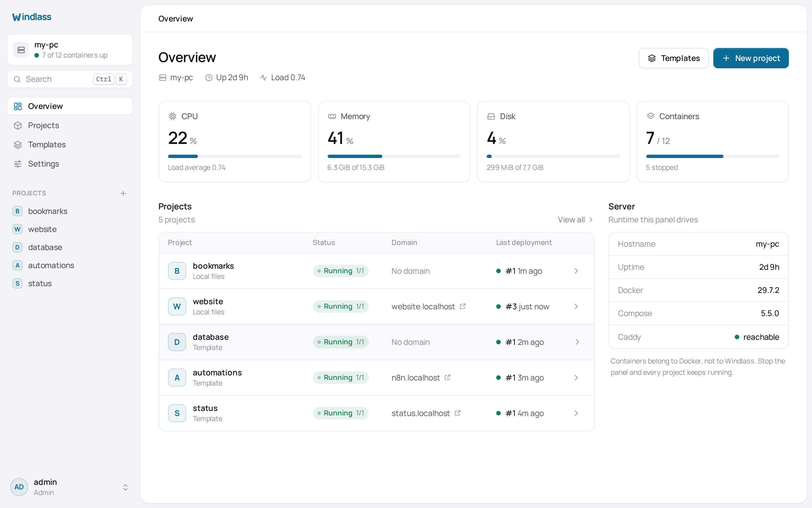Open database row chevron
This screenshot has height=508, width=812.
tap(577, 342)
